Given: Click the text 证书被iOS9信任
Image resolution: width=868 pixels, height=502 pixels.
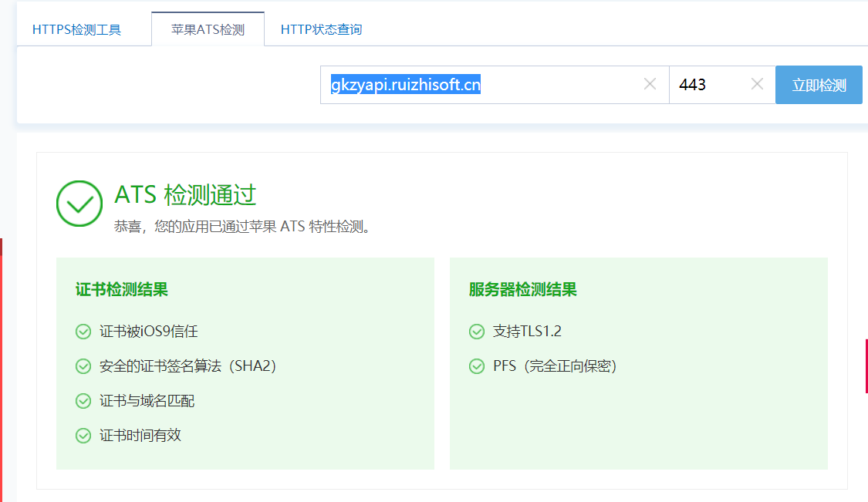Looking at the screenshot, I should pos(148,332).
